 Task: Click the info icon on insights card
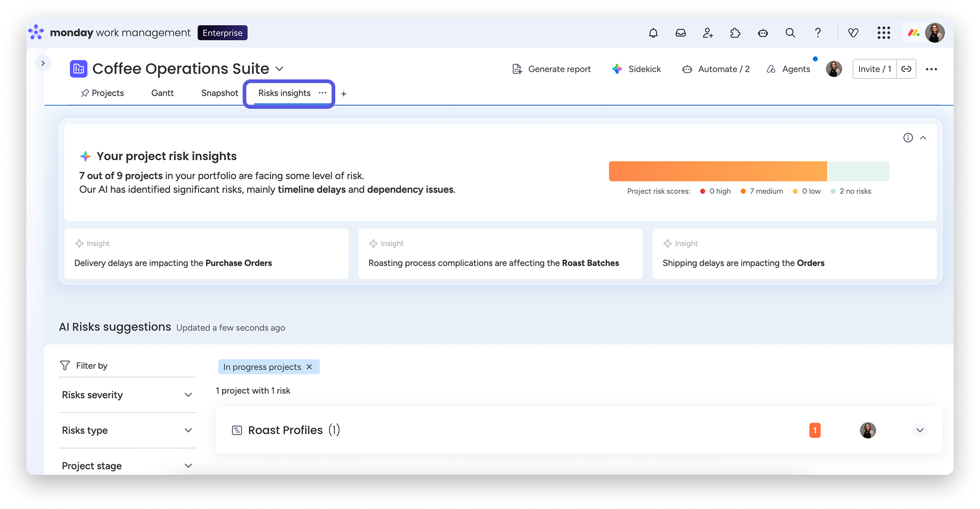click(x=908, y=138)
